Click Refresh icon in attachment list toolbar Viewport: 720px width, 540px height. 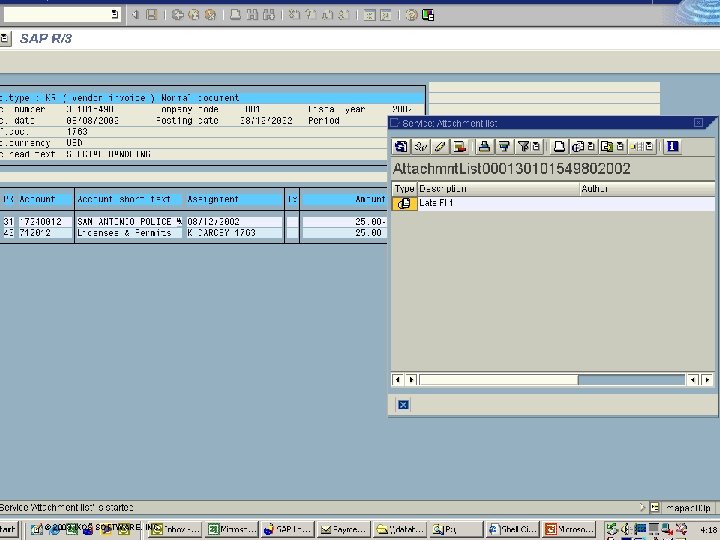(401, 146)
